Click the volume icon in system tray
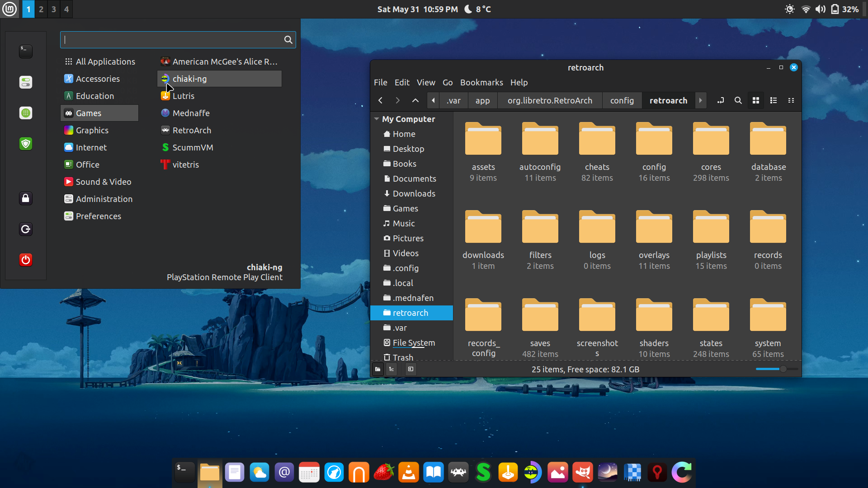Image resolution: width=868 pixels, height=488 pixels. coord(821,9)
